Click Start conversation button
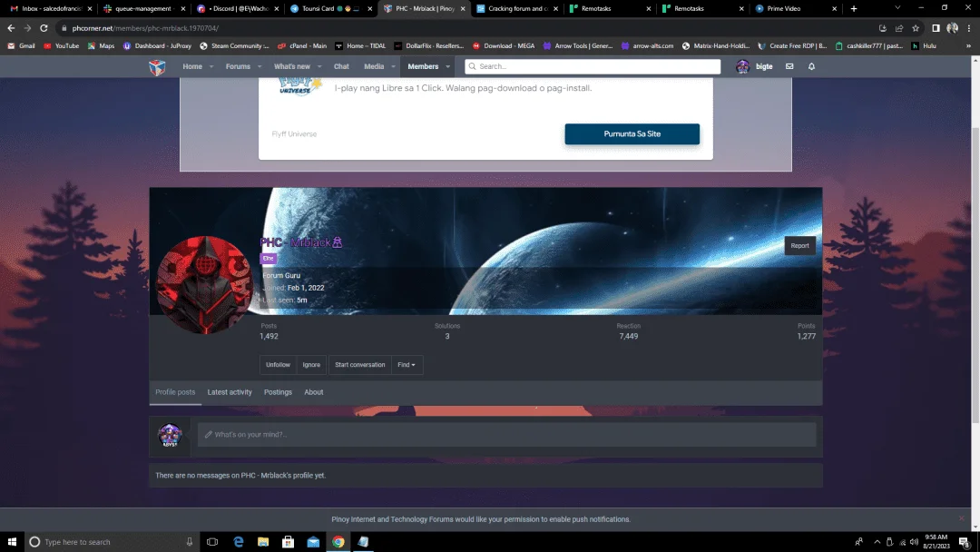Viewport: 980px width, 552px height. 360,364
